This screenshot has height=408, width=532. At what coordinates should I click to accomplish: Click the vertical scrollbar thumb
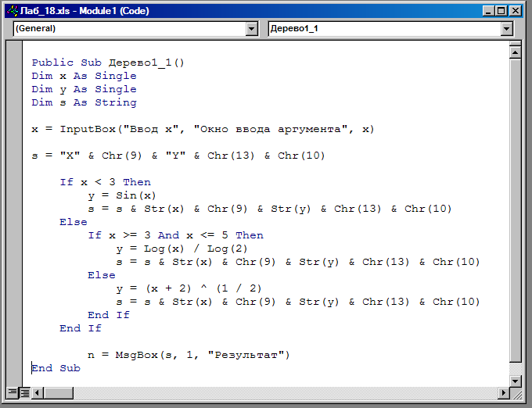tap(516, 210)
